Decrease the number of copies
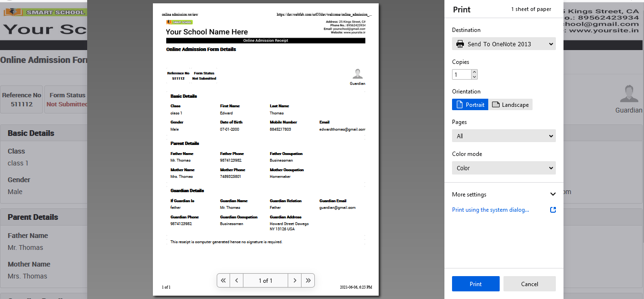Viewport: 644px width, 299px height. pos(474,77)
